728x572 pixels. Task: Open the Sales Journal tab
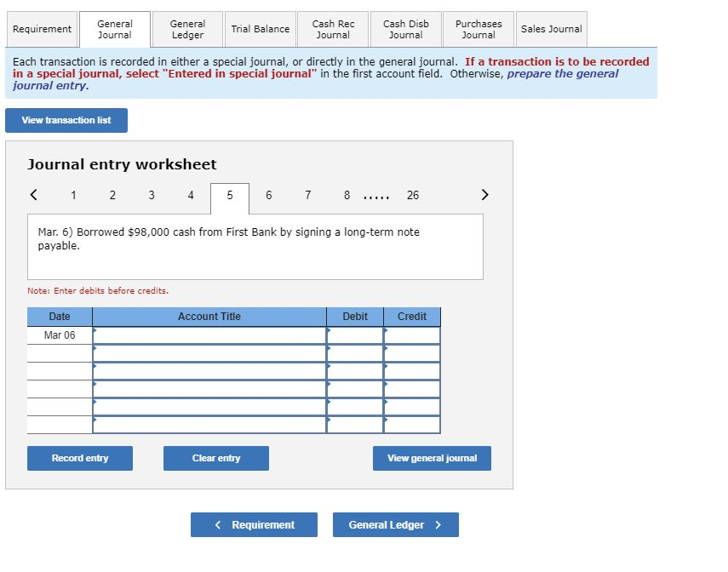[x=551, y=29]
